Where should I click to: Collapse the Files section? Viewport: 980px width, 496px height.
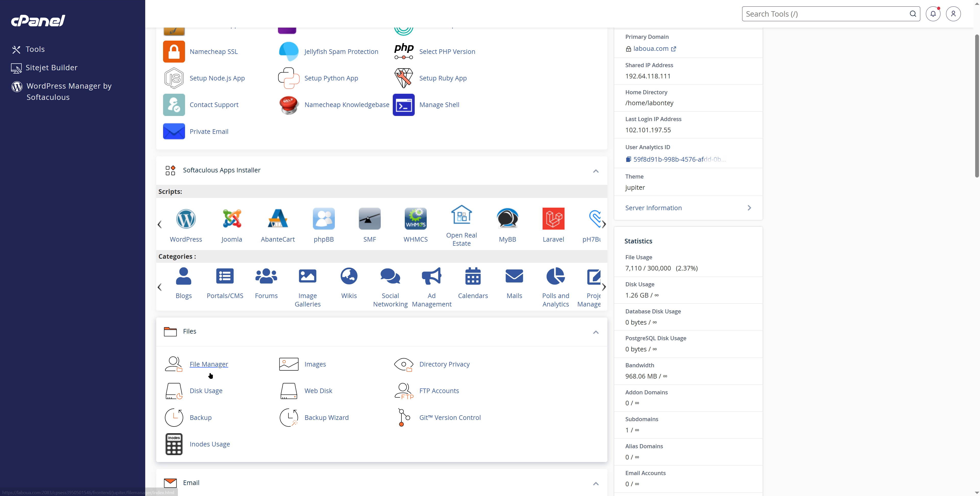[596, 332]
